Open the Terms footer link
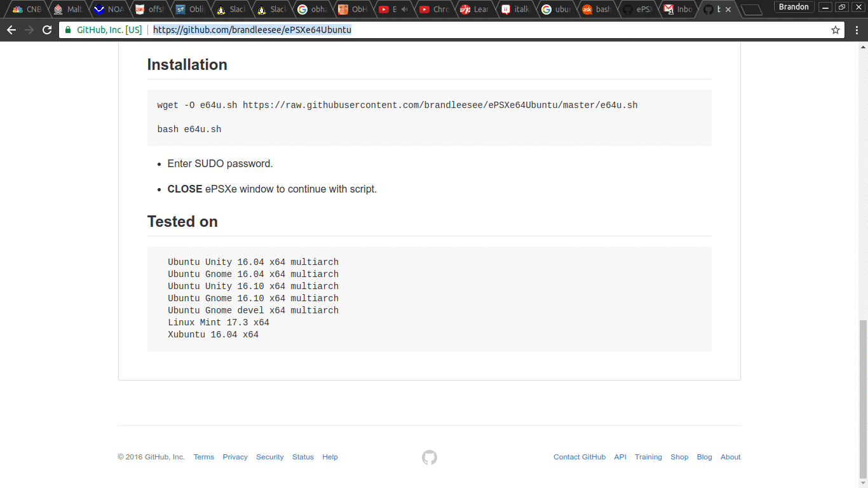The image size is (868, 488). tap(204, 457)
